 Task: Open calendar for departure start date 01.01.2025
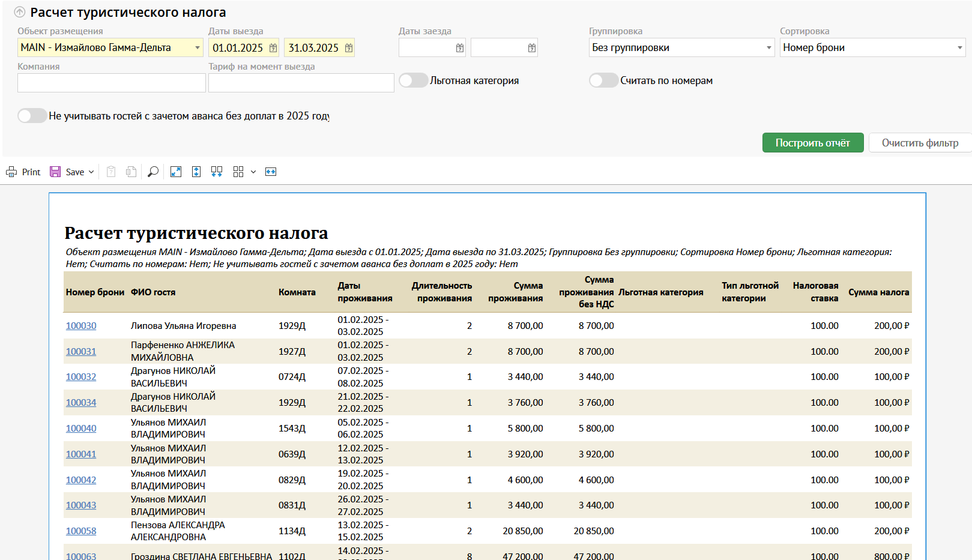point(273,48)
